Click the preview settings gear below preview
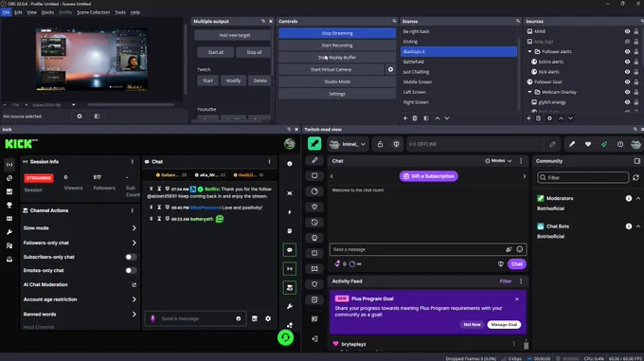Screen dimensions: 644x361 click(x=80, y=117)
